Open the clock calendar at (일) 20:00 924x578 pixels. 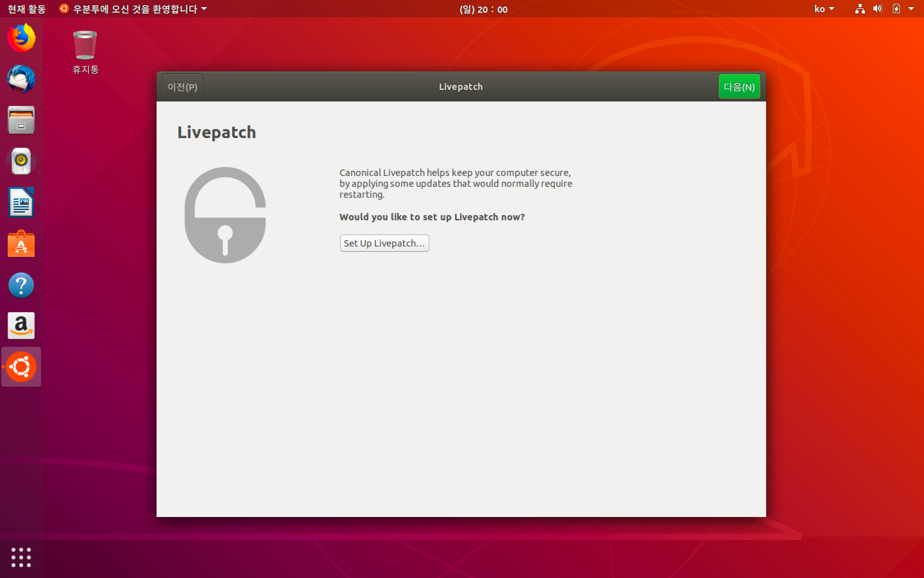(483, 9)
